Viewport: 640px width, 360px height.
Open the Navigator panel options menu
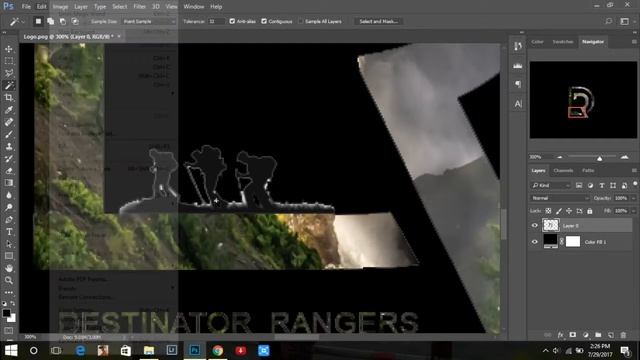tap(634, 42)
